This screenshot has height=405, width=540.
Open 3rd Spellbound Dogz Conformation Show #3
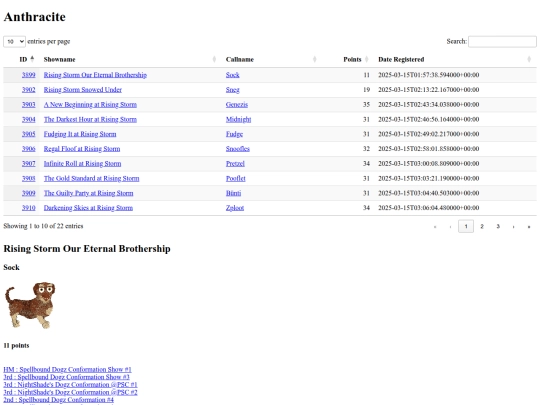[x=66, y=377]
